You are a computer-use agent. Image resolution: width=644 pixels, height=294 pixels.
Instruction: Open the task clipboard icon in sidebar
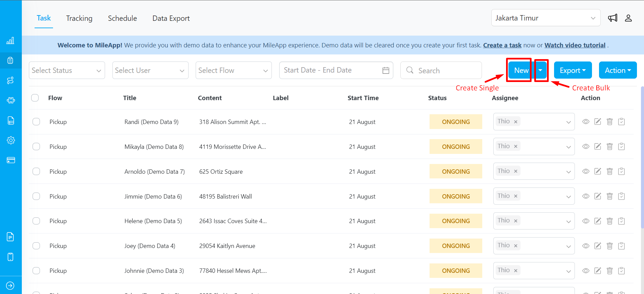pos(10,60)
